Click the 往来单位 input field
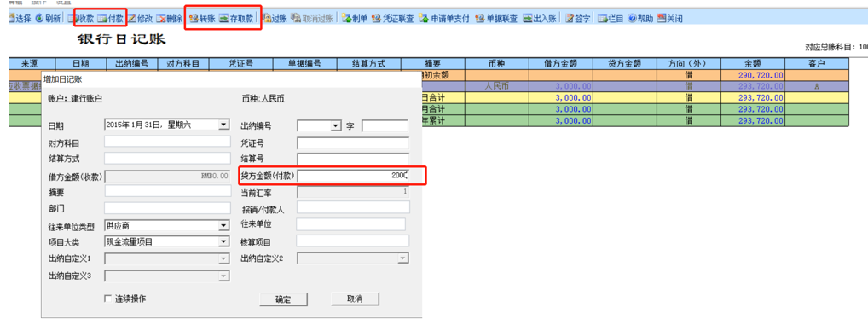868x319 pixels. coord(351,224)
